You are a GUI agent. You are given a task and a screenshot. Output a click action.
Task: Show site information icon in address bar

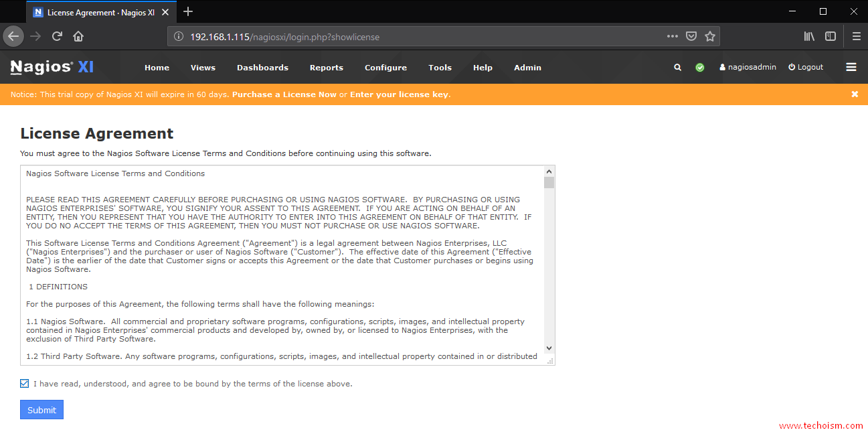[x=179, y=37]
